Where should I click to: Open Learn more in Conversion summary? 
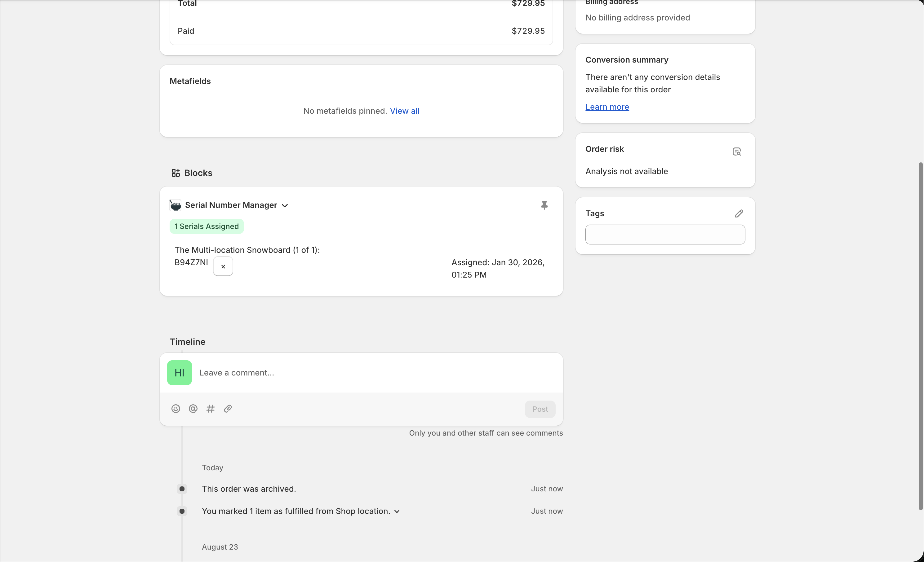coord(607,107)
